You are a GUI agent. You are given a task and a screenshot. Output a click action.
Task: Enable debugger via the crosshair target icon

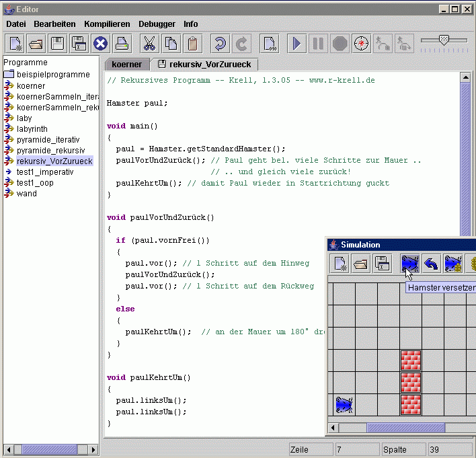(362, 44)
